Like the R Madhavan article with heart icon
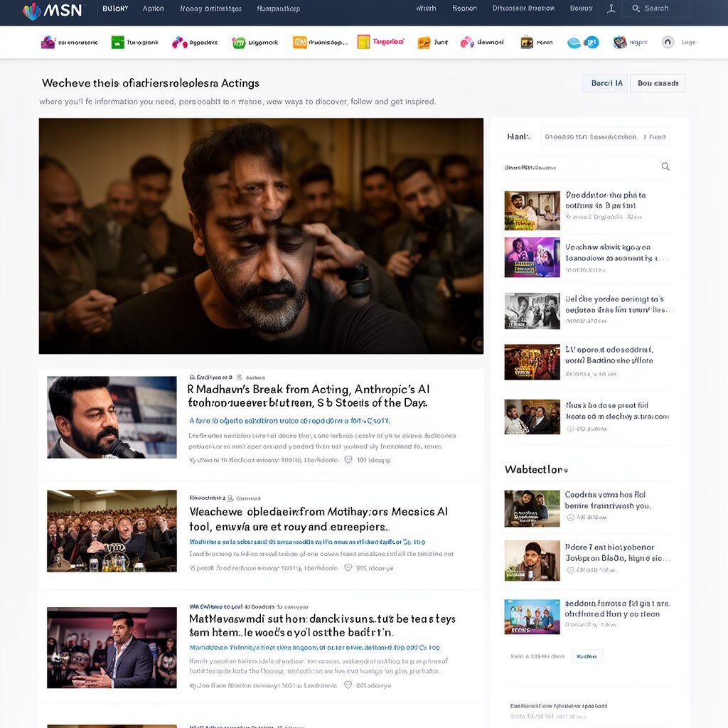The image size is (728, 728). [348, 460]
